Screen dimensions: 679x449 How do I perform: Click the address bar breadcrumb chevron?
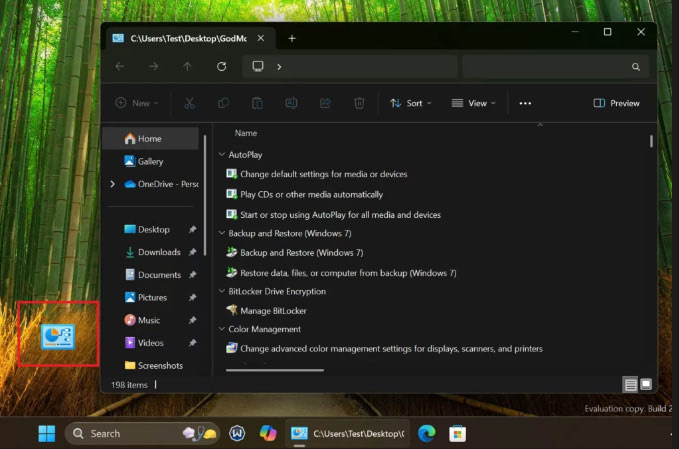coord(279,67)
